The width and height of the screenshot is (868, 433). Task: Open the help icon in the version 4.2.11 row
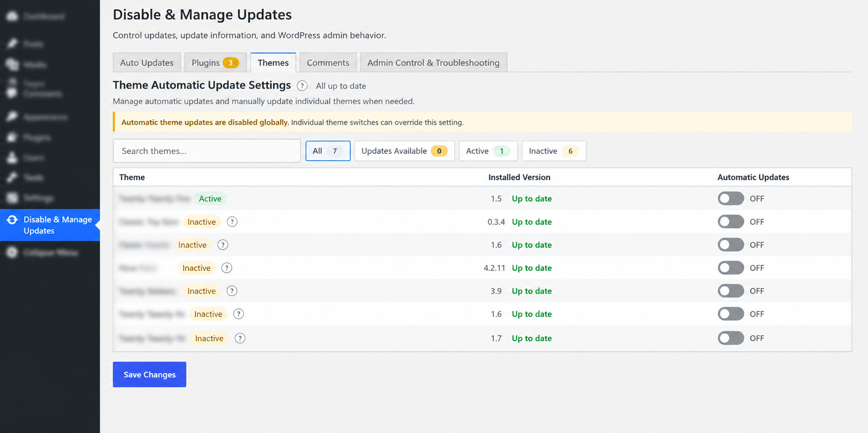pos(227,268)
